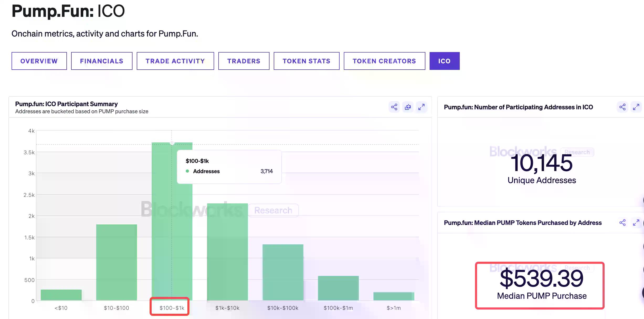The height and width of the screenshot is (319, 644).
Task: Download the ICO Participant Summary chart image
Action: [x=408, y=107]
